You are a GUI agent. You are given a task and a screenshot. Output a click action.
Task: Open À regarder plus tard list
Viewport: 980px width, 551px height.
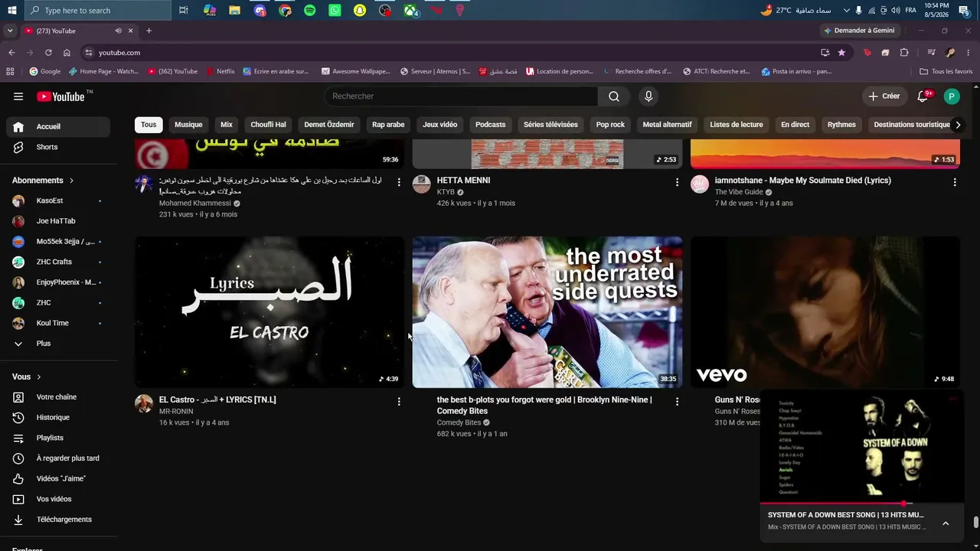[x=58, y=458]
